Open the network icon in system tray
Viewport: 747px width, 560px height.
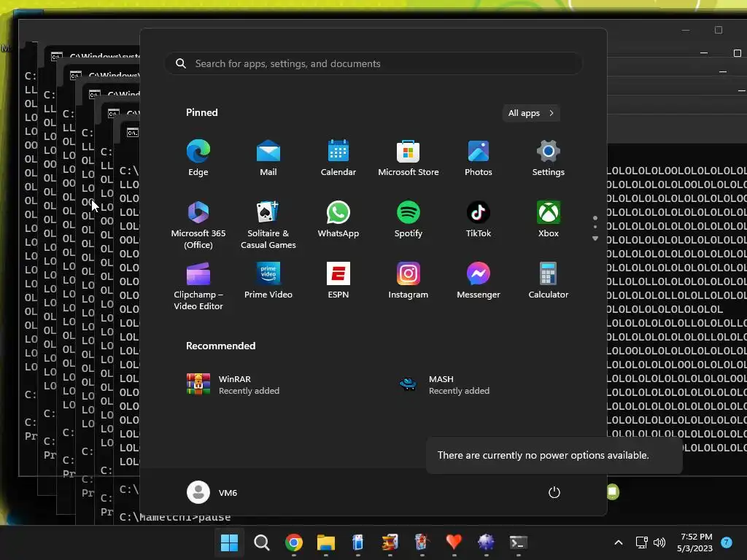(x=642, y=542)
